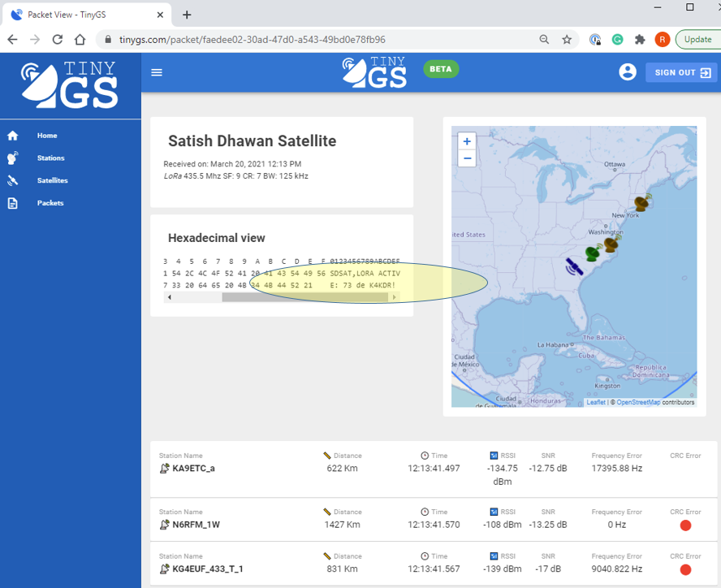Click the address bar URL
This screenshot has height=588, width=721.
252,40
